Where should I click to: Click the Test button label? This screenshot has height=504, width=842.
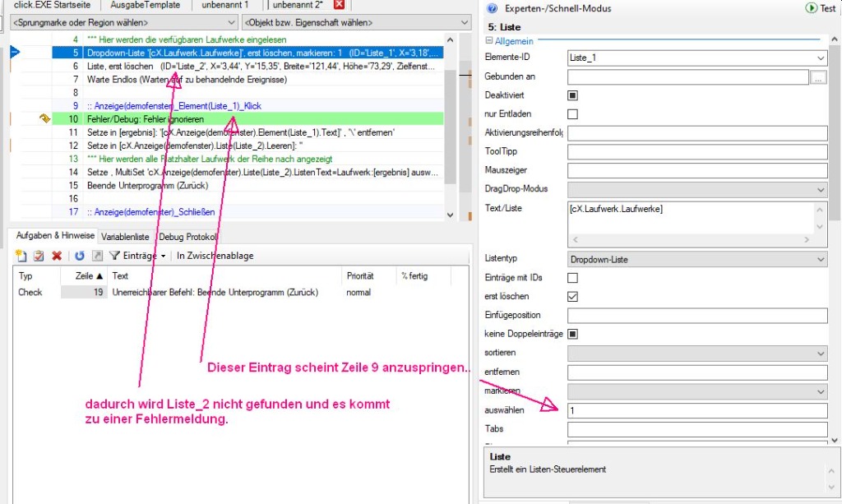coord(827,8)
